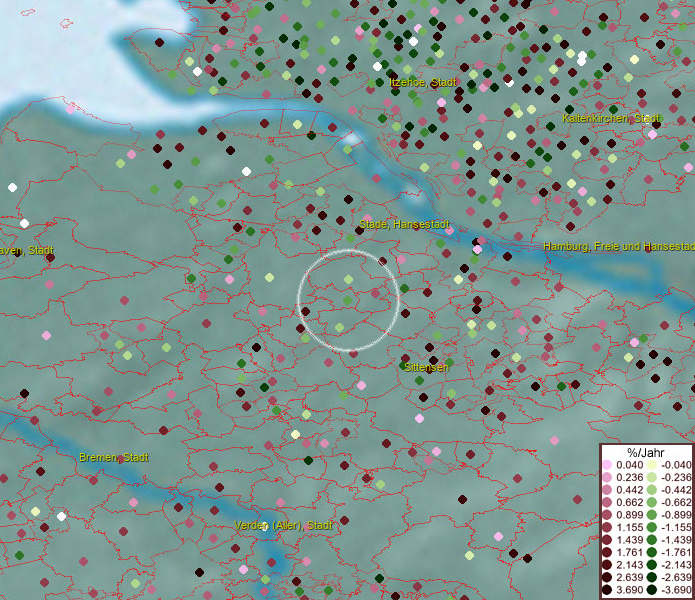Click the Itzehoe, Stadt map label
The image size is (695, 600).
tap(422, 82)
